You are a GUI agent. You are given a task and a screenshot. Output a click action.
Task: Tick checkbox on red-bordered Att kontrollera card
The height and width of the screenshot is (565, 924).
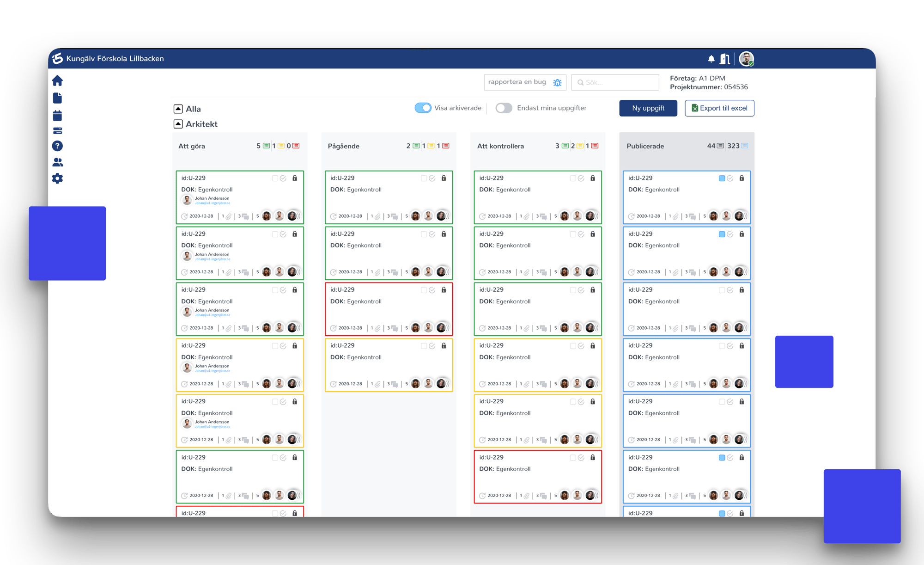coord(573,458)
